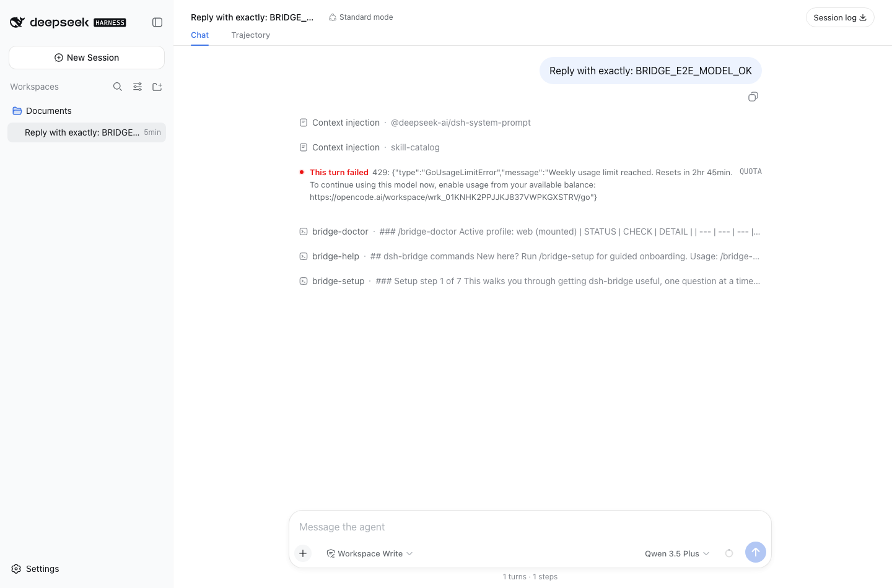
Task: Click the skill-catalog context injection icon
Action: (304, 147)
